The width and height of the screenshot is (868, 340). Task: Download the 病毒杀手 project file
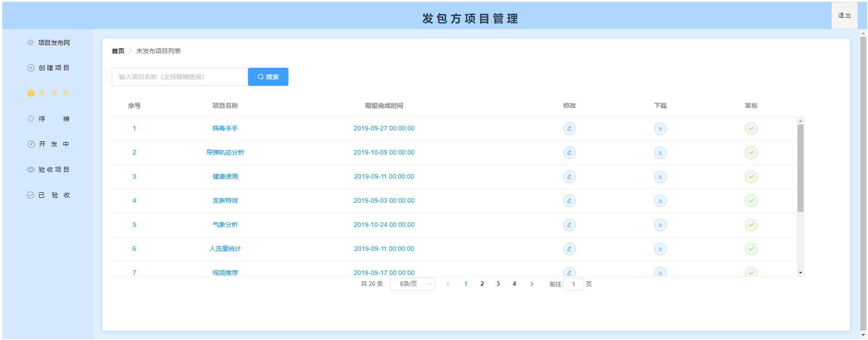point(660,129)
